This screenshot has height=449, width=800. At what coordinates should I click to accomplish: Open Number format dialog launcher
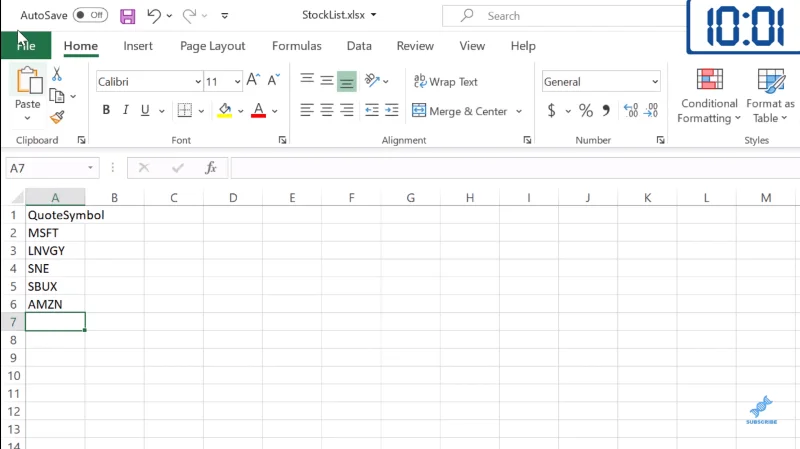click(660, 140)
